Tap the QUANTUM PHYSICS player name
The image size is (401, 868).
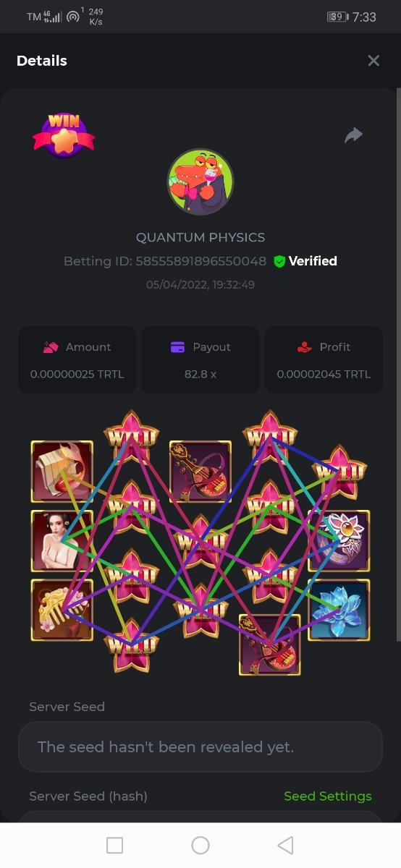200,237
